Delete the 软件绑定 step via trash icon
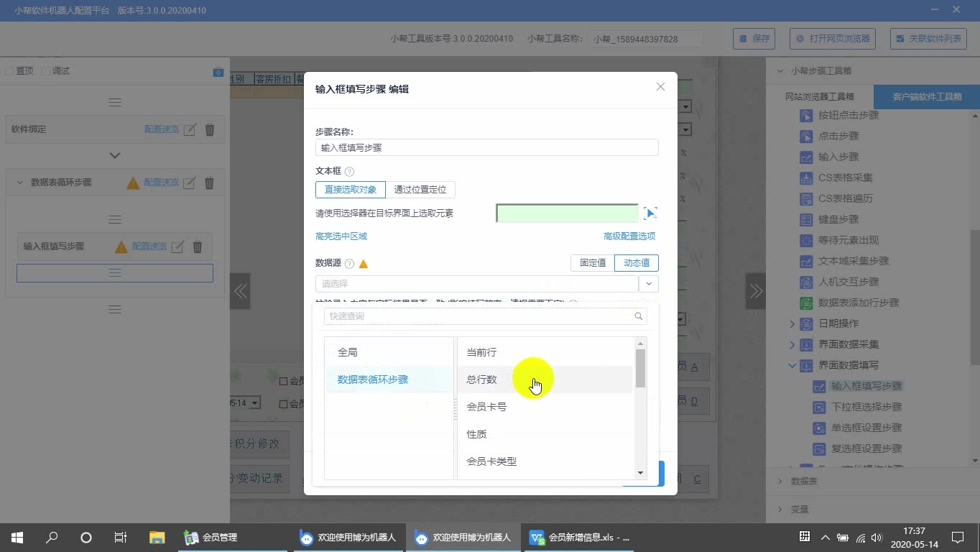The image size is (980, 552). [x=210, y=129]
